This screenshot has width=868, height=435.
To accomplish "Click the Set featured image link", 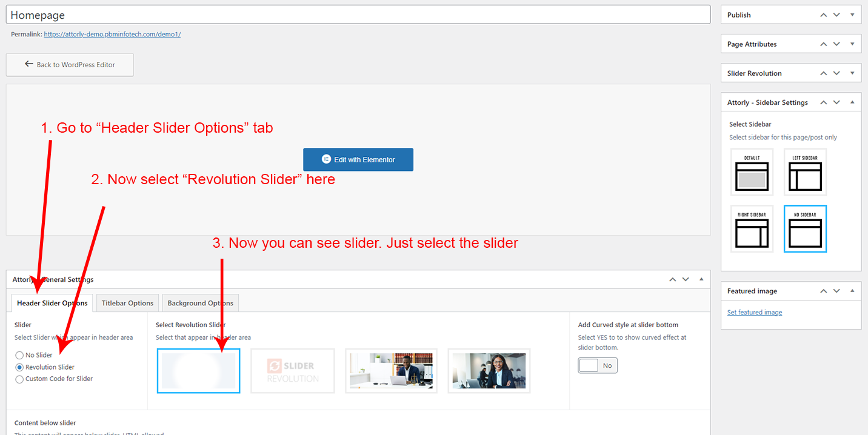I will point(755,313).
